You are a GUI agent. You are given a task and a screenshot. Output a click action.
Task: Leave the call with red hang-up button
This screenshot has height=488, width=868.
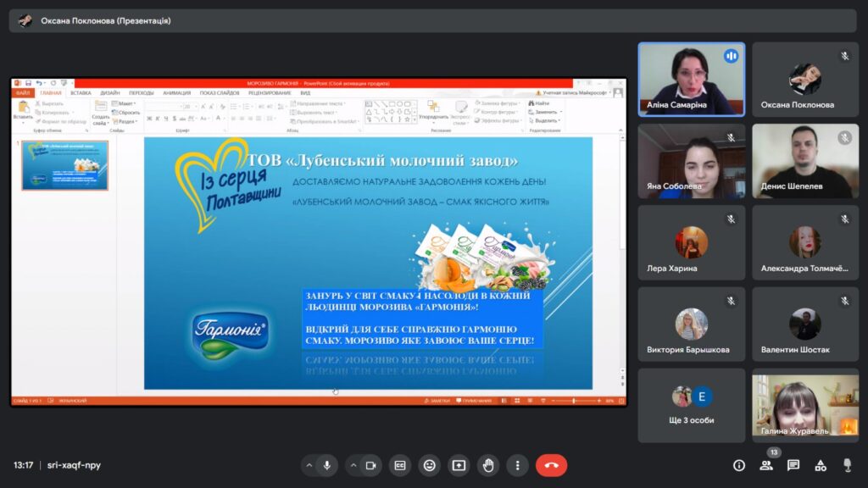pyautogui.click(x=551, y=465)
